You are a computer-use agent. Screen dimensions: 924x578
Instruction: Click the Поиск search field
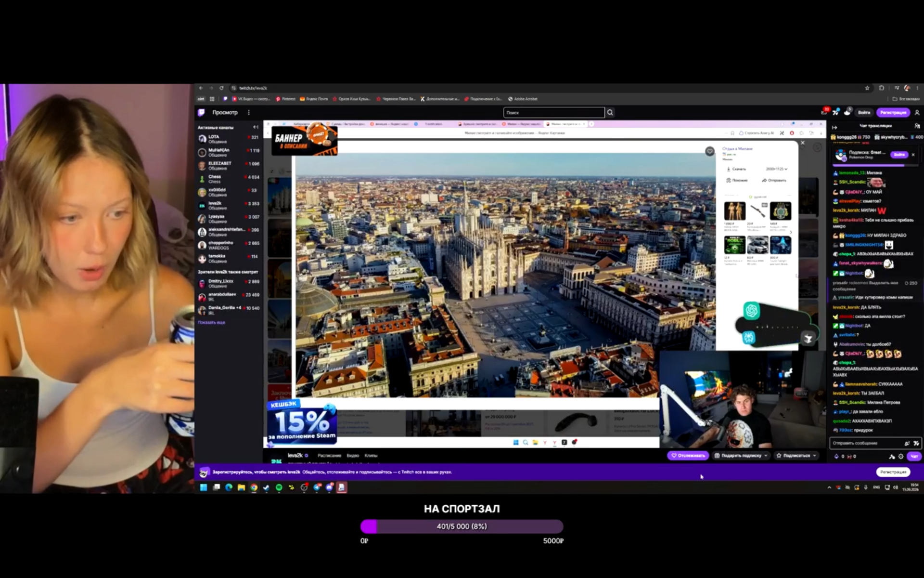pyautogui.click(x=553, y=112)
